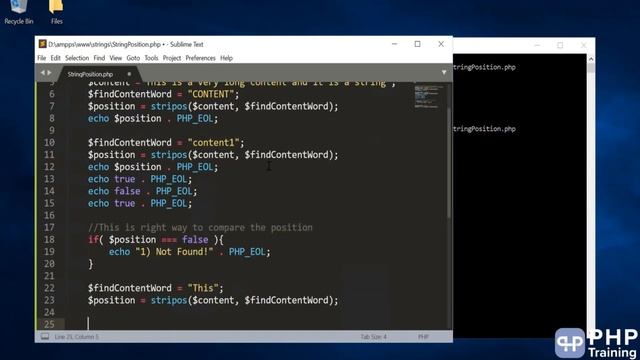Click the if keyword on line 18
Viewport: 640px width, 360px height.
point(93,240)
